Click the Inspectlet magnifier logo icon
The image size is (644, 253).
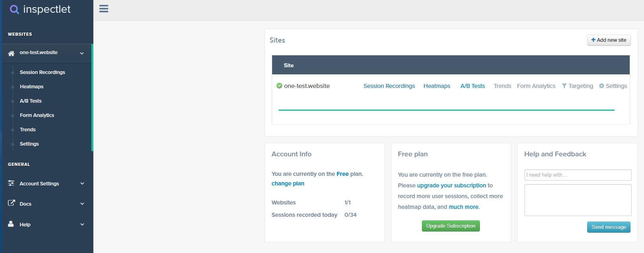(14, 9)
